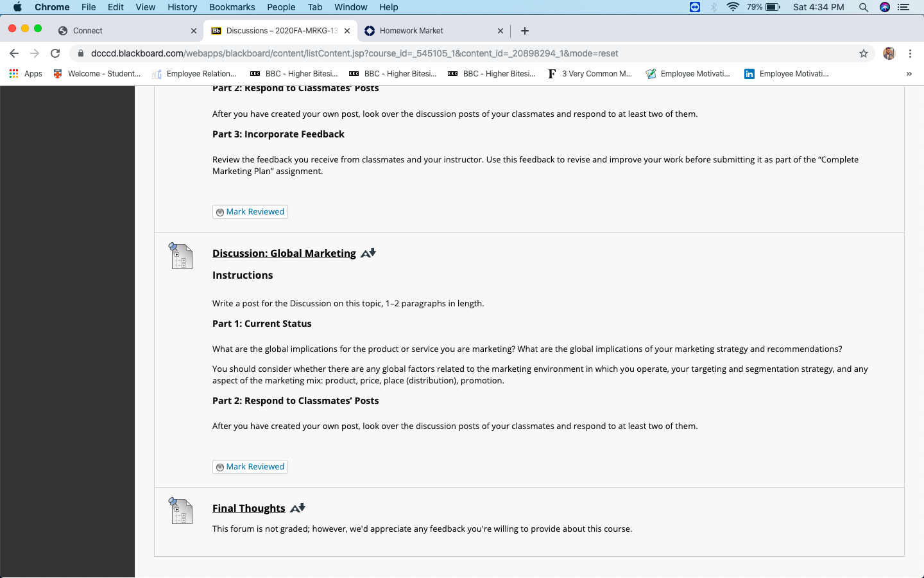The width and height of the screenshot is (924, 578).
Task: Mark Reviewed for Global Marketing discussion
Action: tap(250, 467)
